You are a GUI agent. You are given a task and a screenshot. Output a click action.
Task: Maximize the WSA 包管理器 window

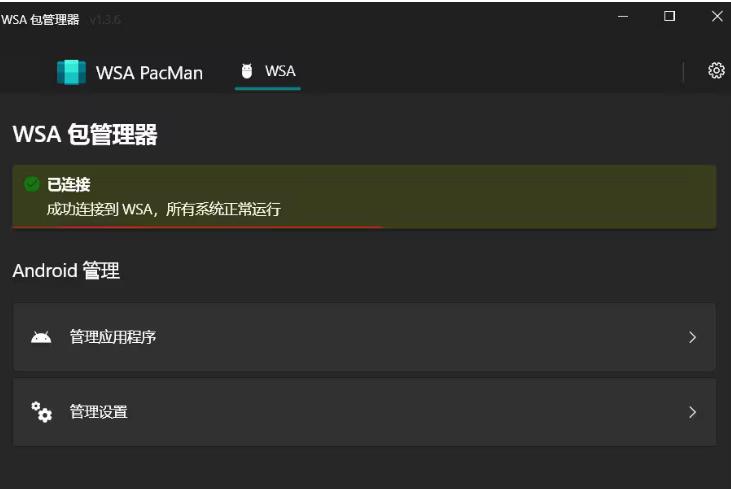click(x=669, y=16)
